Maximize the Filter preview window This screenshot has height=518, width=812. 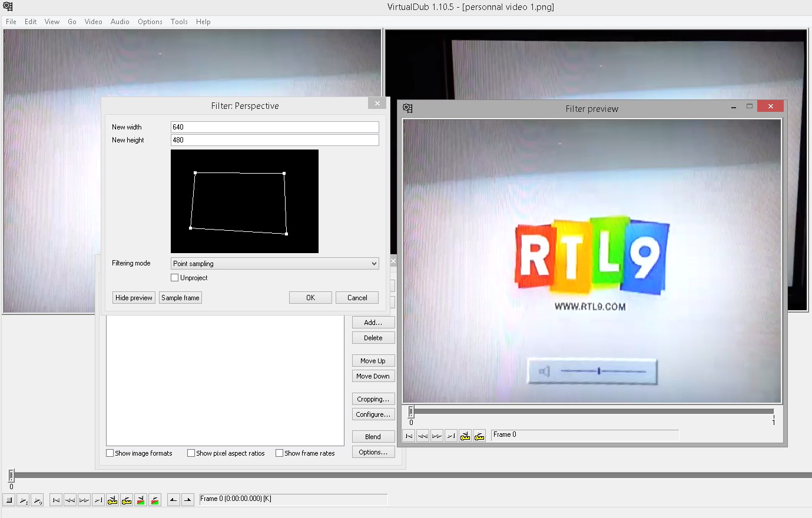(x=750, y=106)
